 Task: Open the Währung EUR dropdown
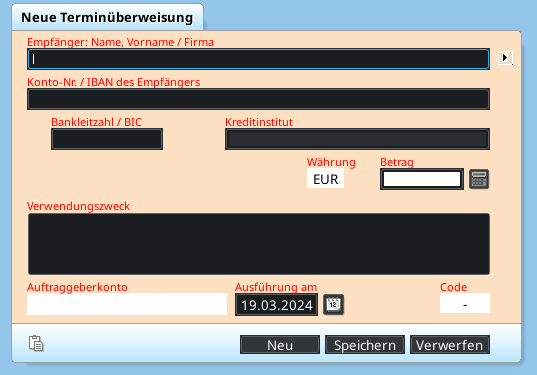(x=325, y=179)
